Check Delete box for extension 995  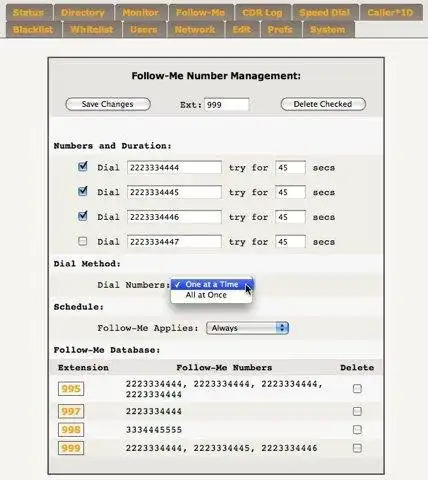[x=357, y=389]
